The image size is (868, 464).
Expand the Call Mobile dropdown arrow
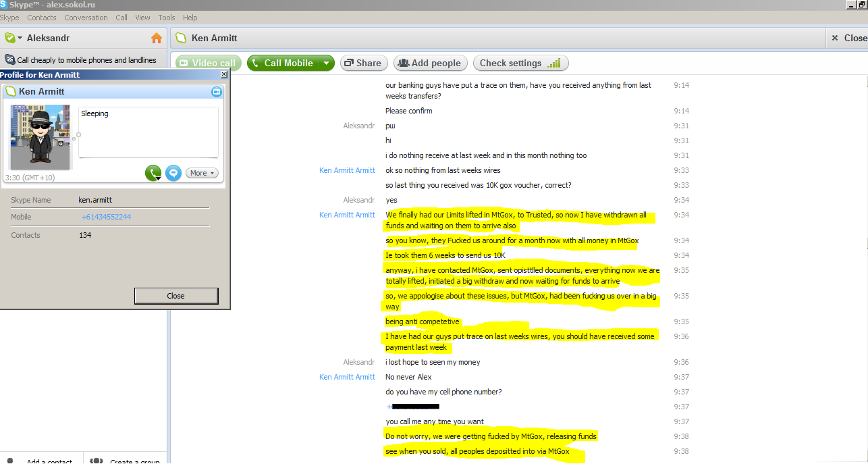tap(326, 63)
